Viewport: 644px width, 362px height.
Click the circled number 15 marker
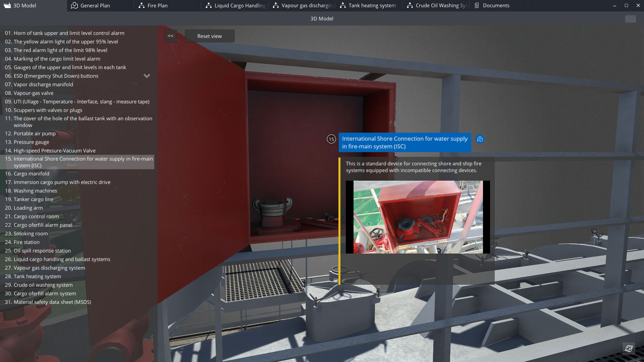tap(331, 139)
